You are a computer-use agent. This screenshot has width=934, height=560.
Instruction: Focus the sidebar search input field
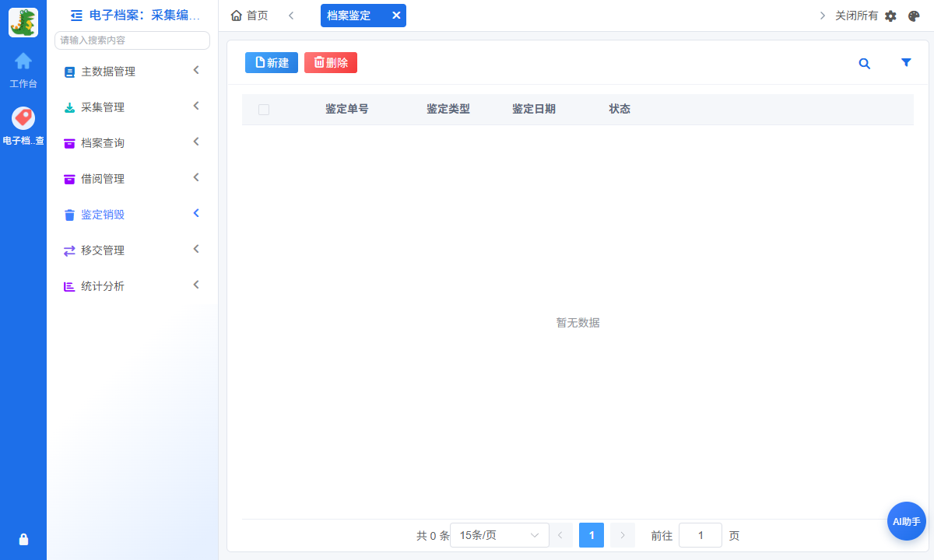[132, 40]
